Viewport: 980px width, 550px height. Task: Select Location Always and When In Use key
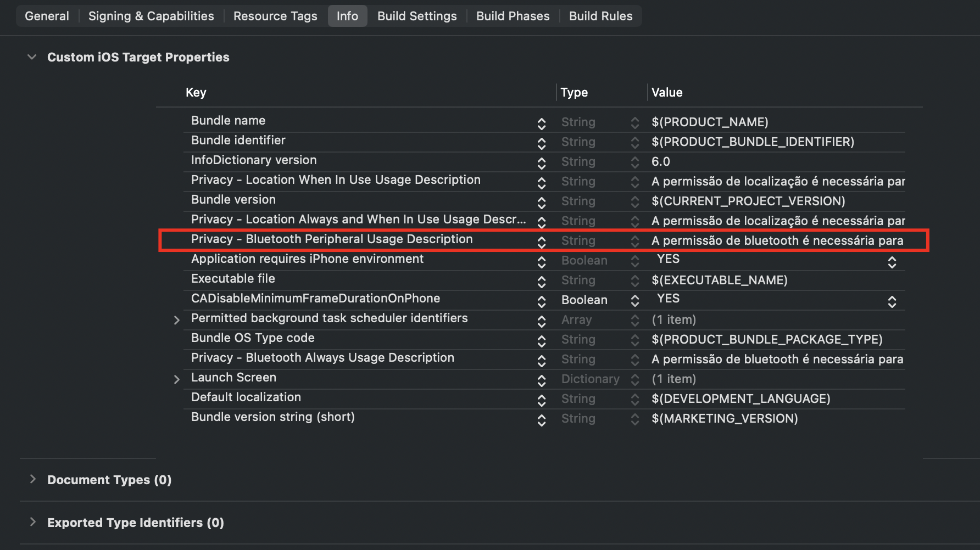click(358, 220)
